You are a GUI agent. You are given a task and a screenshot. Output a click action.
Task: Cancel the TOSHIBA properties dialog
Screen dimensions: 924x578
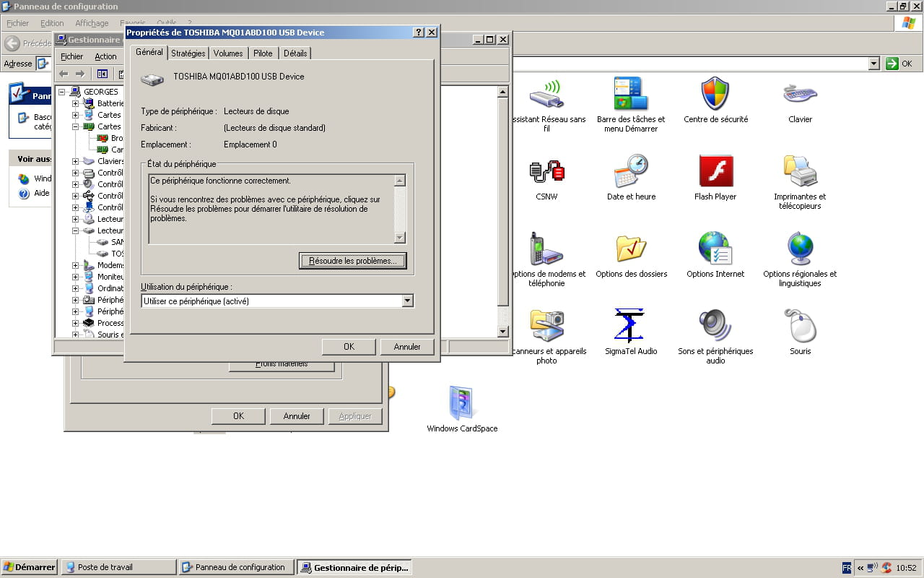pyautogui.click(x=407, y=347)
